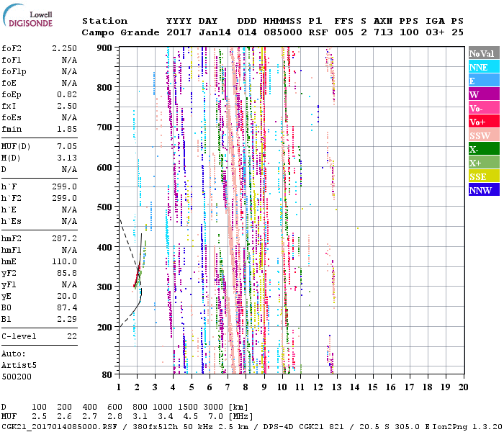Select the NoVal gray legend swatch
Screen dimensions: 504x432
pos(484,53)
